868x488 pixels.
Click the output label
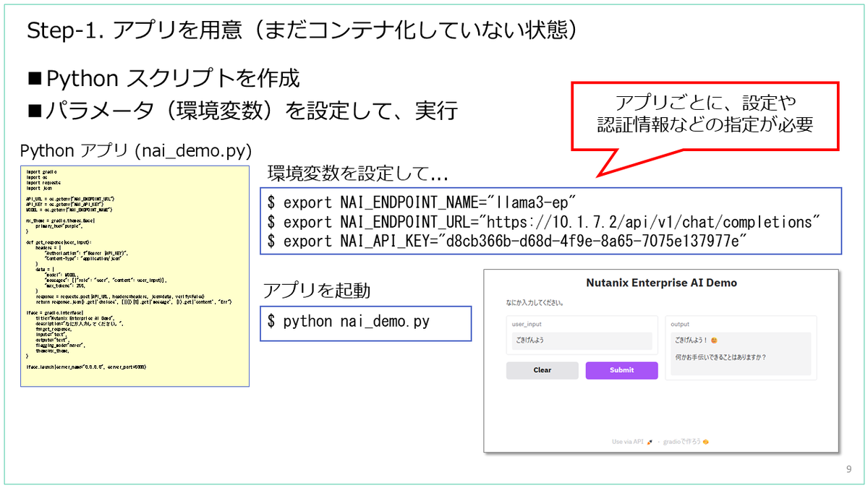[x=680, y=324]
